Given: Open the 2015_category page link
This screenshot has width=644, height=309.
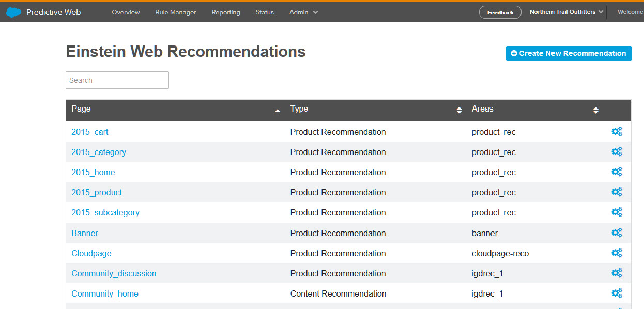Looking at the screenshot, I should [99, 152].
